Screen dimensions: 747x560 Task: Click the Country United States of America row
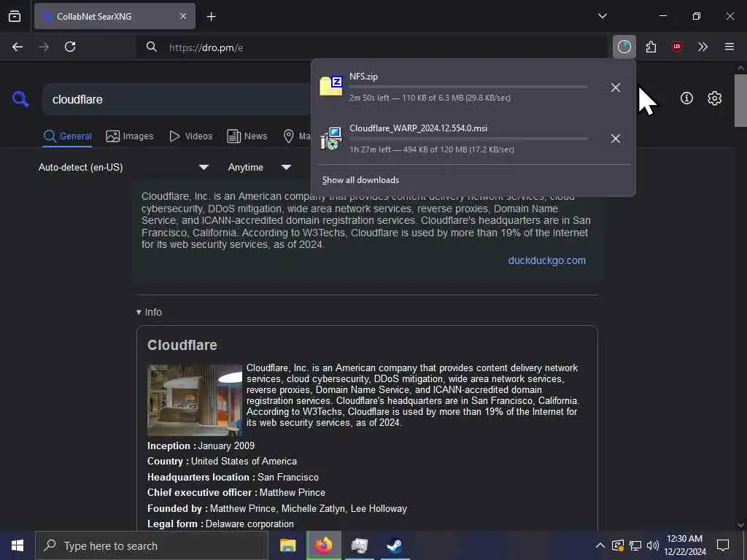(222, 461)
